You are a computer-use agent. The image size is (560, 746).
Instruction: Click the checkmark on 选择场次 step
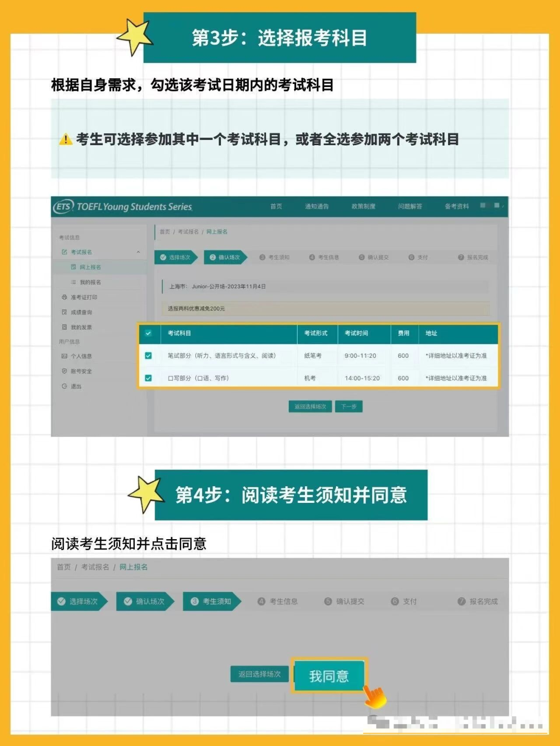tap(163, 258)
